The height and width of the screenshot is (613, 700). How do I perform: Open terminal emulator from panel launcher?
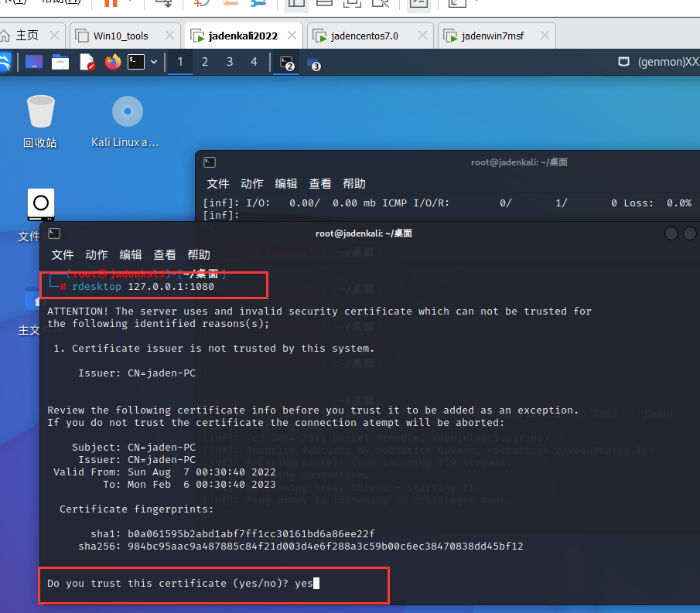(x=136, y=62)
